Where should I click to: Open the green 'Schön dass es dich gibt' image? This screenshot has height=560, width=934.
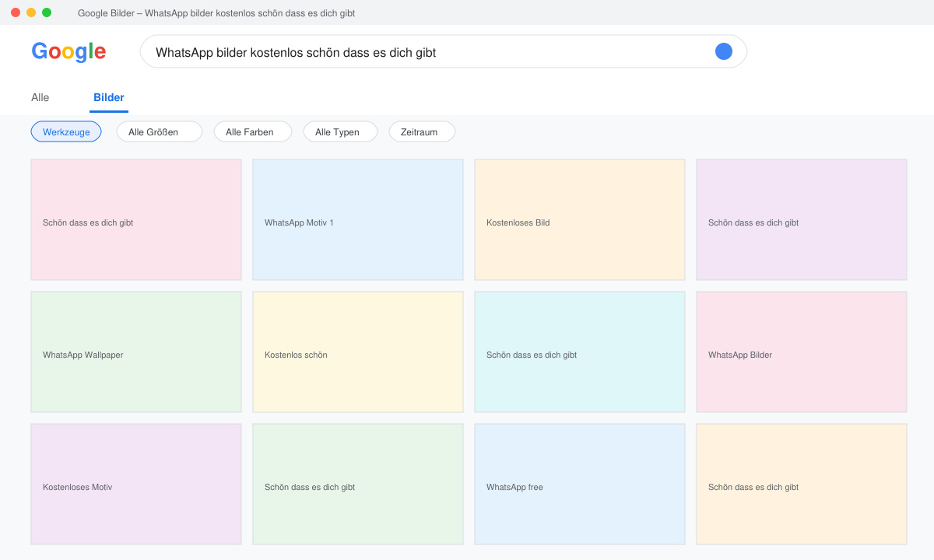pyautogui.click(x=358, y=484)
